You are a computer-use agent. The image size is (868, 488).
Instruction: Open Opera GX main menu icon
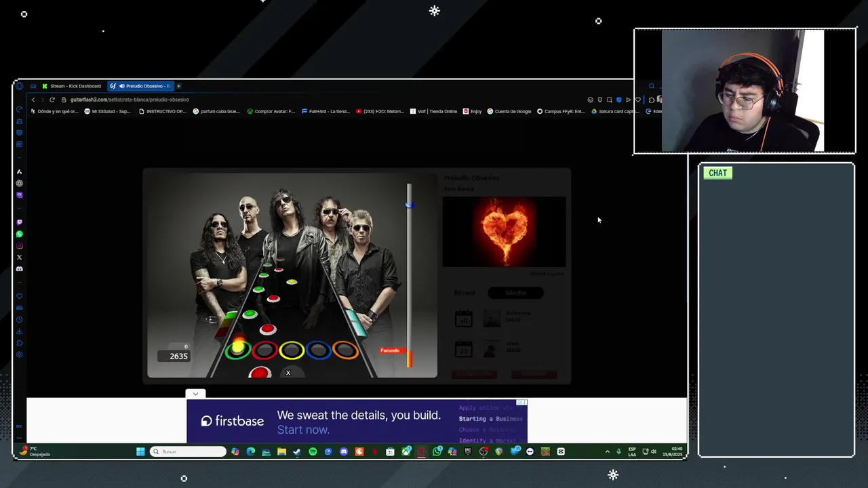(19, 86)
